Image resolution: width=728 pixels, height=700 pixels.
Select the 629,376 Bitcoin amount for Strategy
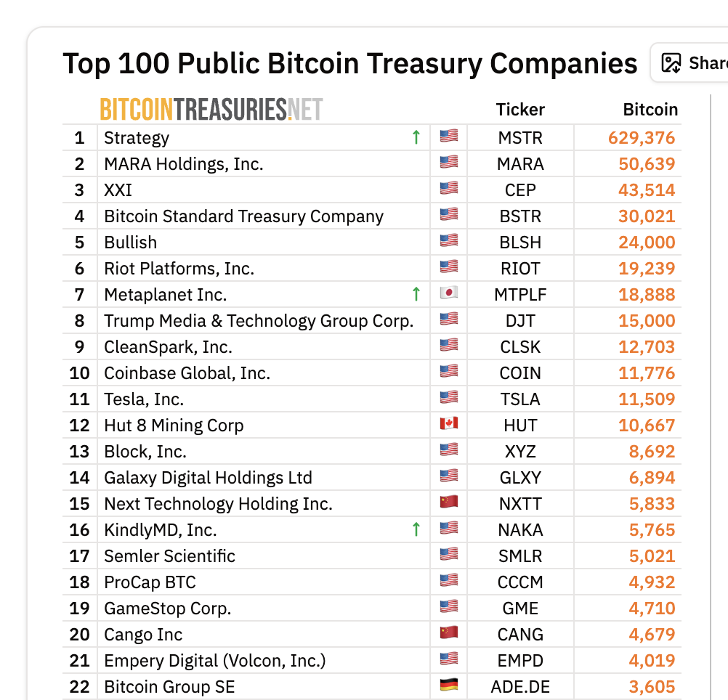point(641,137)
